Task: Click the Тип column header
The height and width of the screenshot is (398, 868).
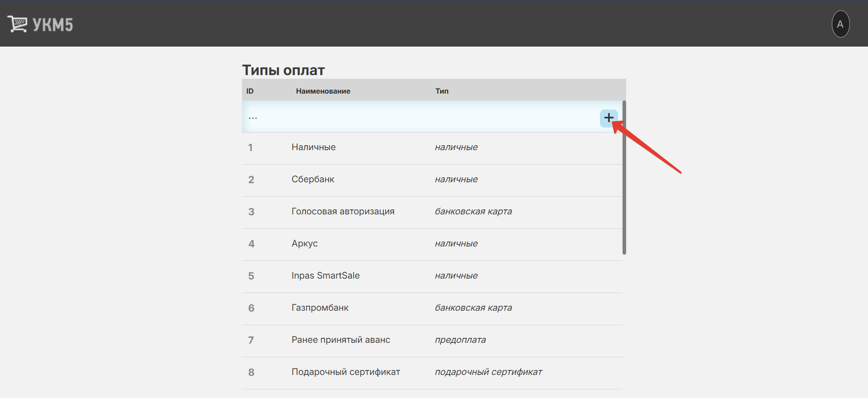Action: [442, 91]
